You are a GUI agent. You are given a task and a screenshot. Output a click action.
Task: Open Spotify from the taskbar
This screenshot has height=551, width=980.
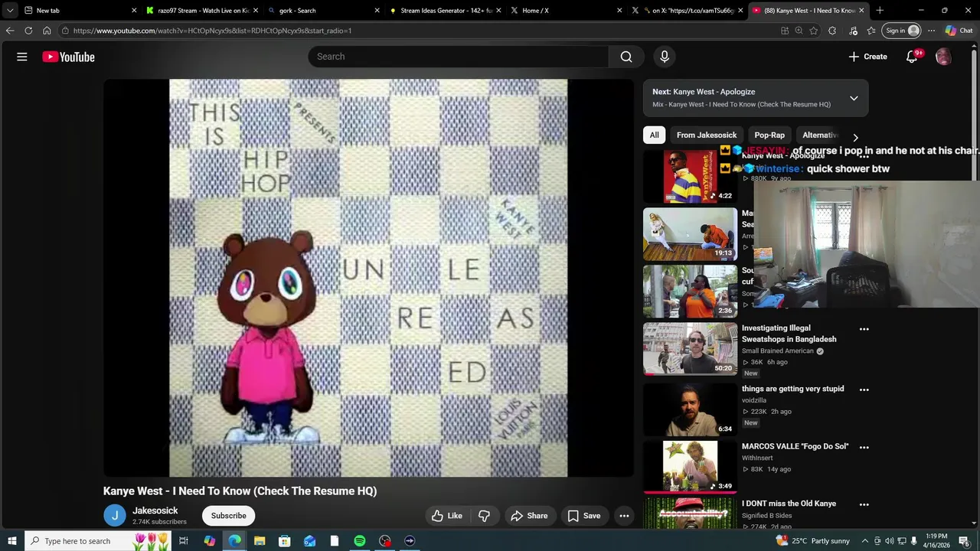coord(360,541)
